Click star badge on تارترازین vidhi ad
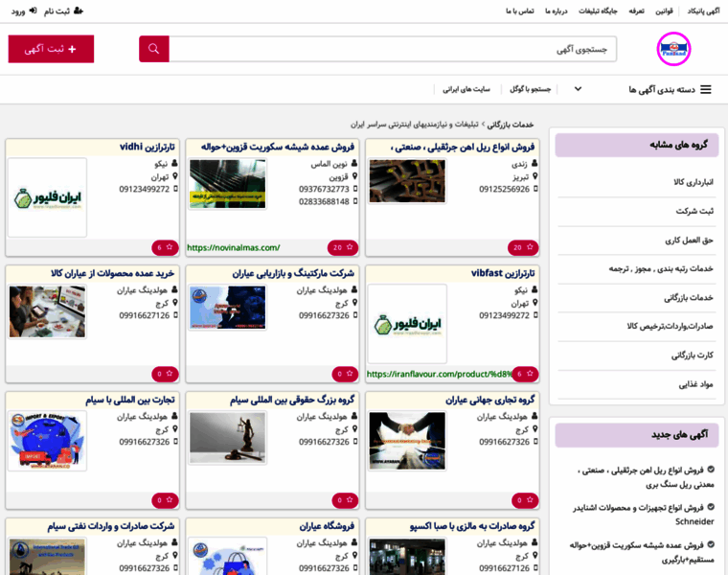This screenshot has height=575, width=728. (x=165, y=247)
